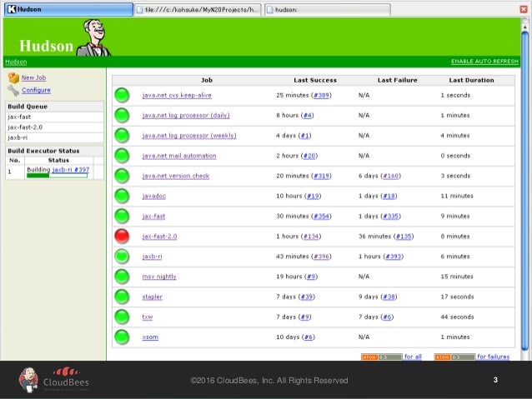Click the 'for failures' feed link

493,357
